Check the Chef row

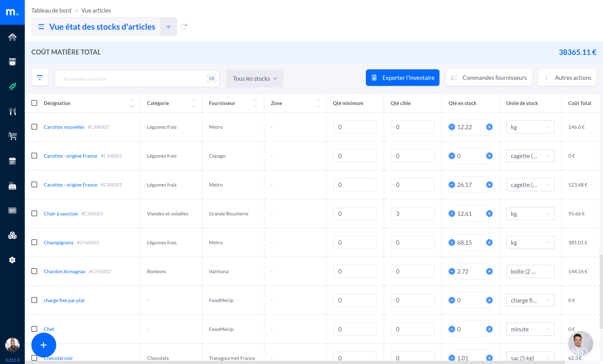coord(34,329)
